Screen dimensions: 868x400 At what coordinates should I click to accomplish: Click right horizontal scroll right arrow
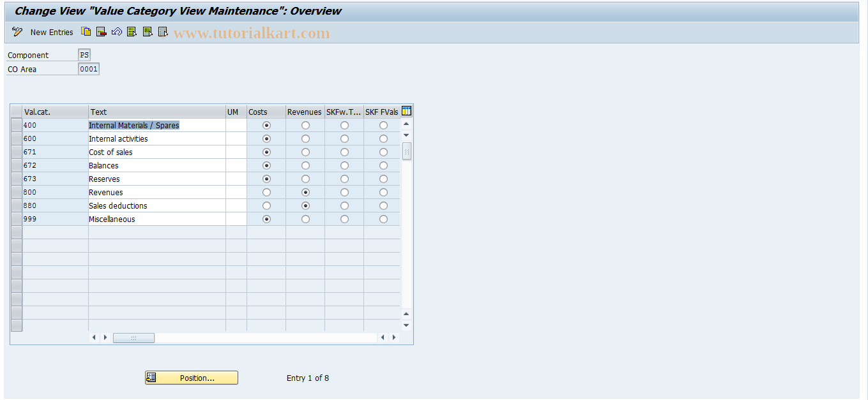tap(394, 337)
